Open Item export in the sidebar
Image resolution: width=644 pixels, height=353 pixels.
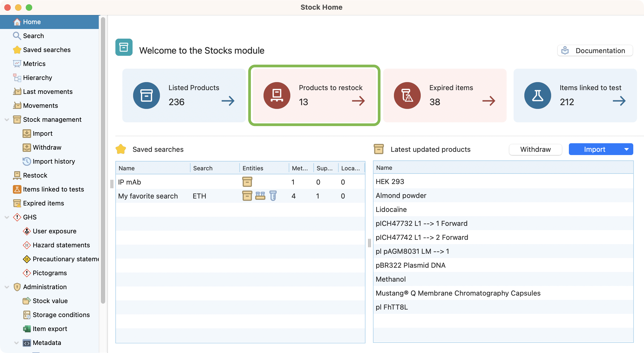pyautogui.click(x=50, y=329)
